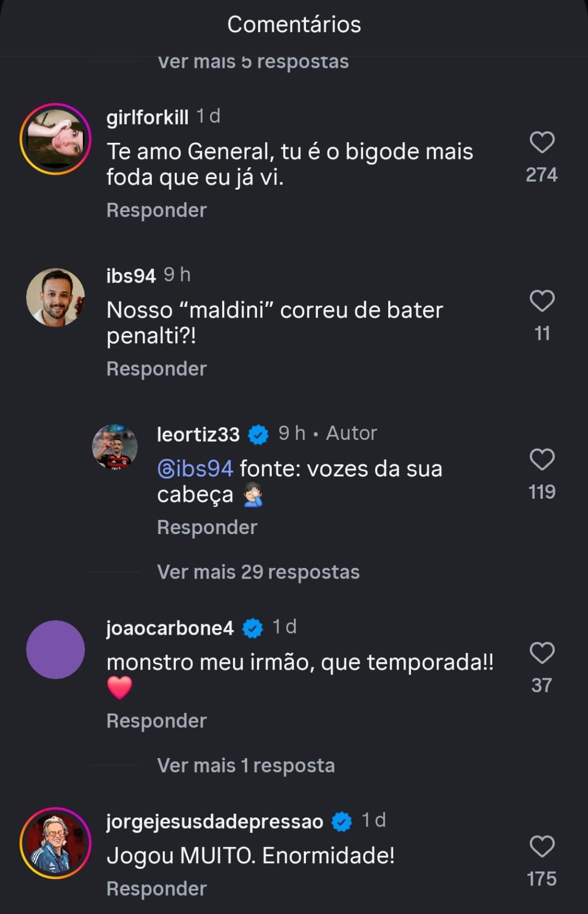The width and height of the screenshot is (588, 914).
Task: View leortiz33's profile picture
Action: tap(115, 447)
